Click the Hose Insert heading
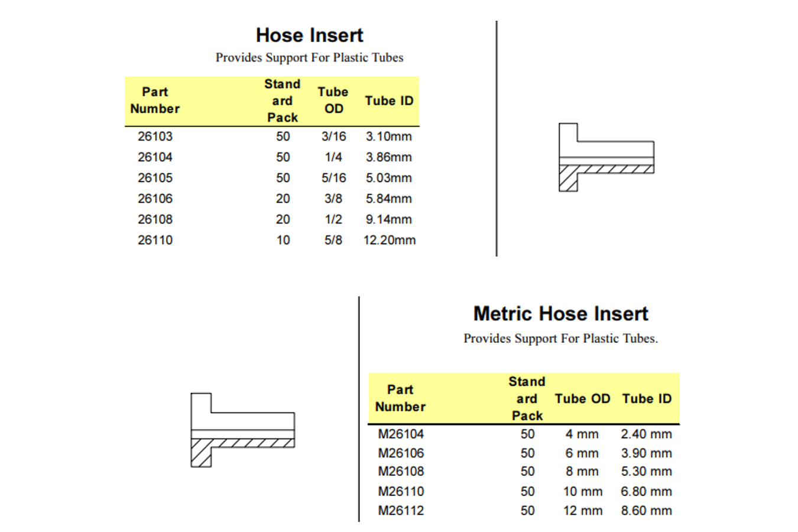This screenshot has height=532, width=798. coord(309,35)
